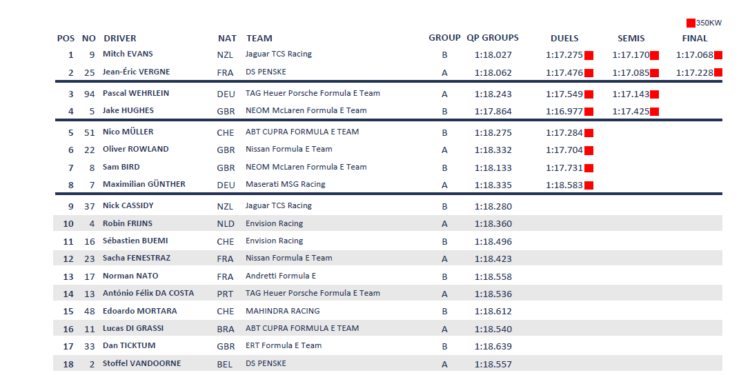
Task: Click Stoffel VANDOORNE driver name
Action: [142, 364]
